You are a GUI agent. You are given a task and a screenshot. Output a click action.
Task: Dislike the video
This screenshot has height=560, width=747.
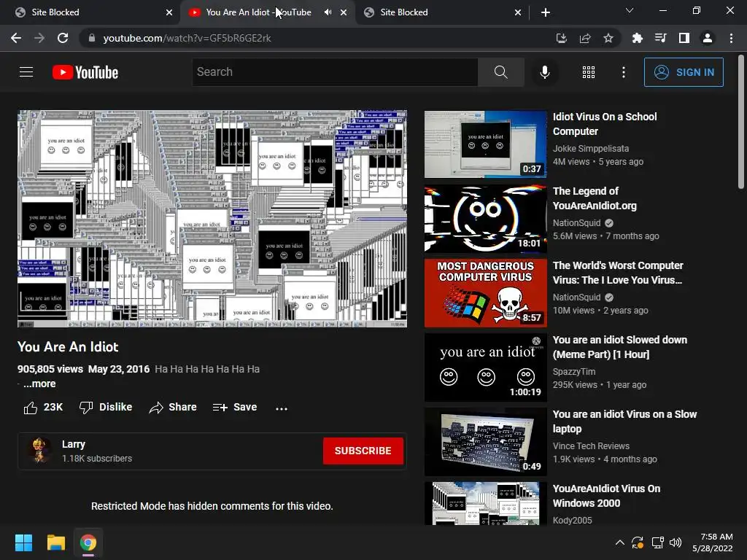coord(106,407)
